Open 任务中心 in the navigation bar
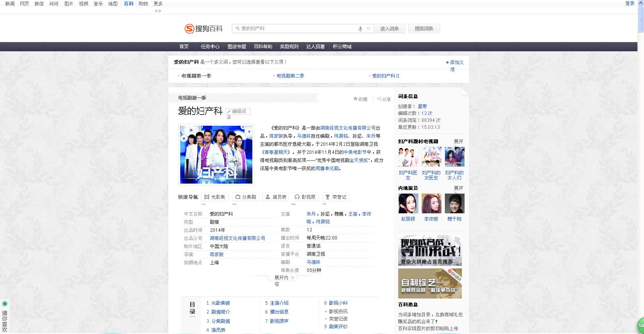The height and width of the screenshot is (334, 644). click(210, 47)
